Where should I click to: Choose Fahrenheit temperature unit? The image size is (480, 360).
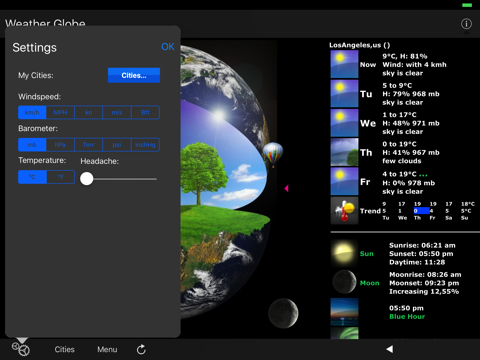[x=61, y=177]
